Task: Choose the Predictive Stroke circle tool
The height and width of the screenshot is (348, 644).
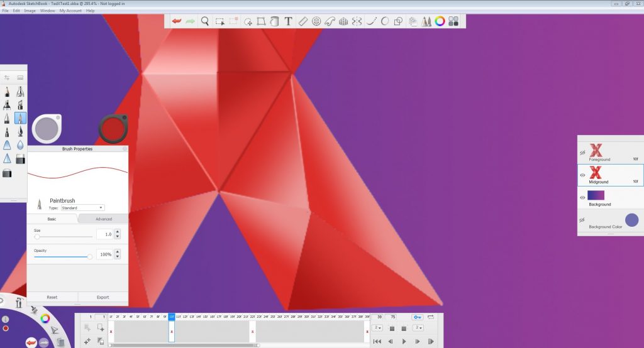Action: click(385, 21)
